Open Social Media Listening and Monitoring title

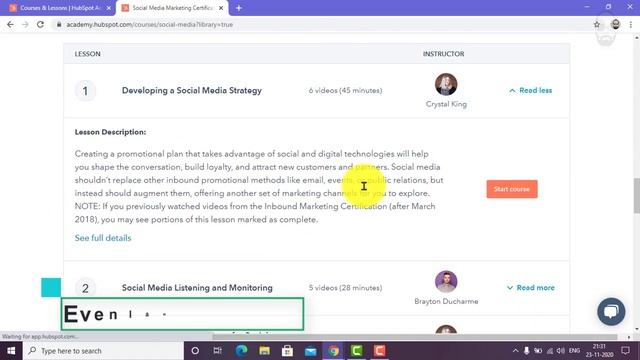pos(197,287)
